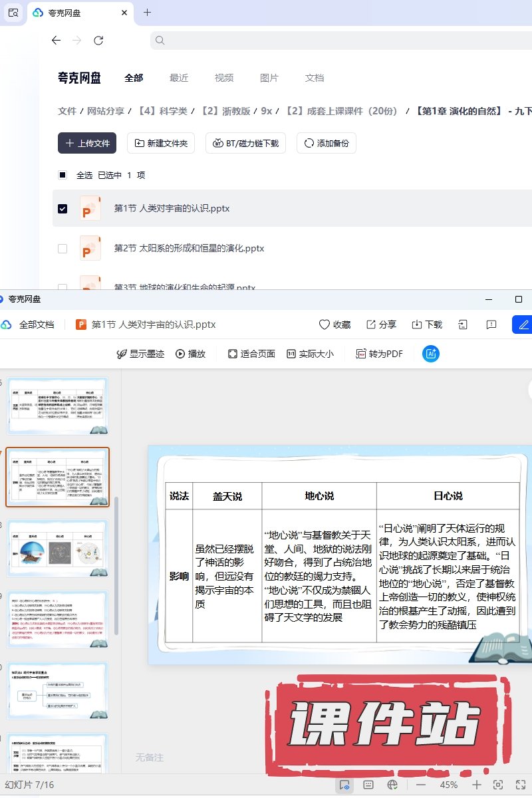Check the 第2节 太阳系的形成 file checkbox

click(63, 249)
